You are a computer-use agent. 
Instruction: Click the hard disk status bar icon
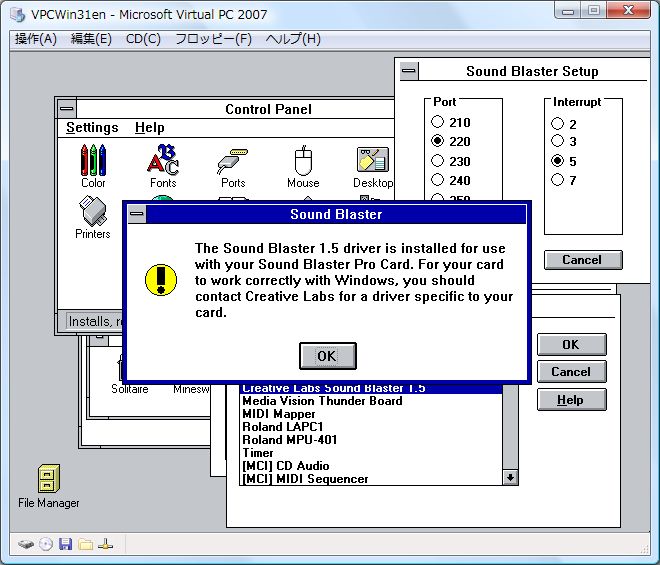pos(26,544)
